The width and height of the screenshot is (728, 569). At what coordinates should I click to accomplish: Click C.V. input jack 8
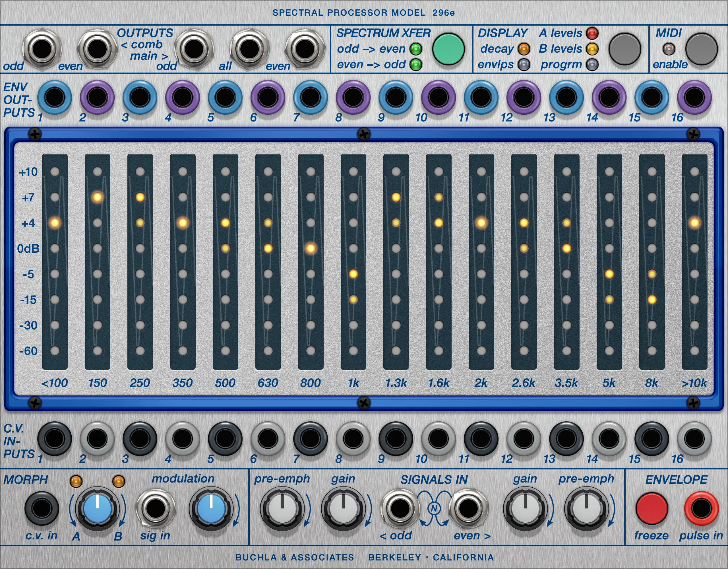[x=353, y=438]
